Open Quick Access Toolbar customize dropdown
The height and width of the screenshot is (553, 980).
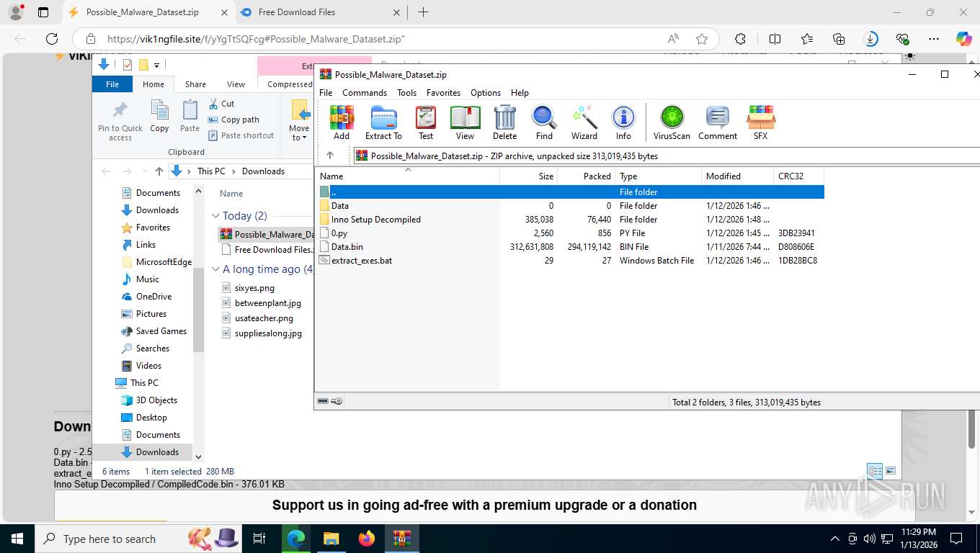click(x=156, y=65)
